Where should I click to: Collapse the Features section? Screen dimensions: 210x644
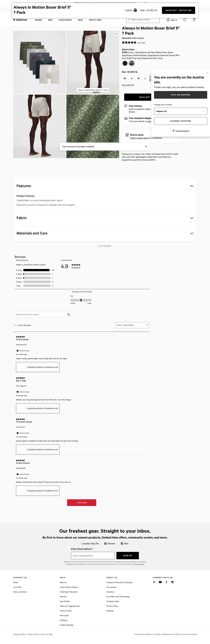tap(192, 186)
